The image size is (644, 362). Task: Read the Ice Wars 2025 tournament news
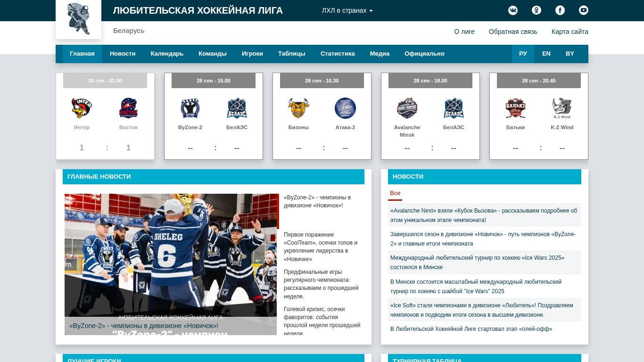tap(477, 262)
